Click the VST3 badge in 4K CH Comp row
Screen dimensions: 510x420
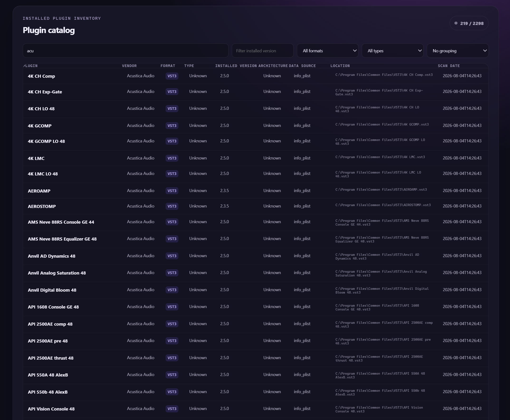coord(172,76)
